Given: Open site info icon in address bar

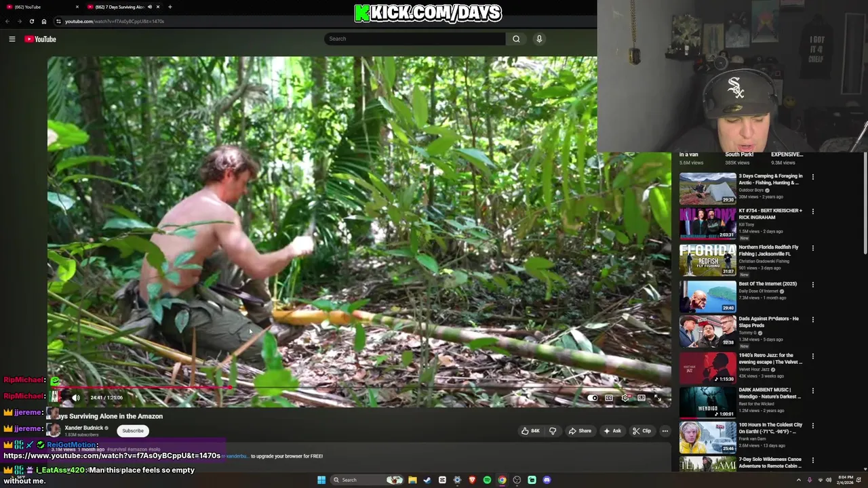Looking at the screenshot, I should [x=58, y=21].
